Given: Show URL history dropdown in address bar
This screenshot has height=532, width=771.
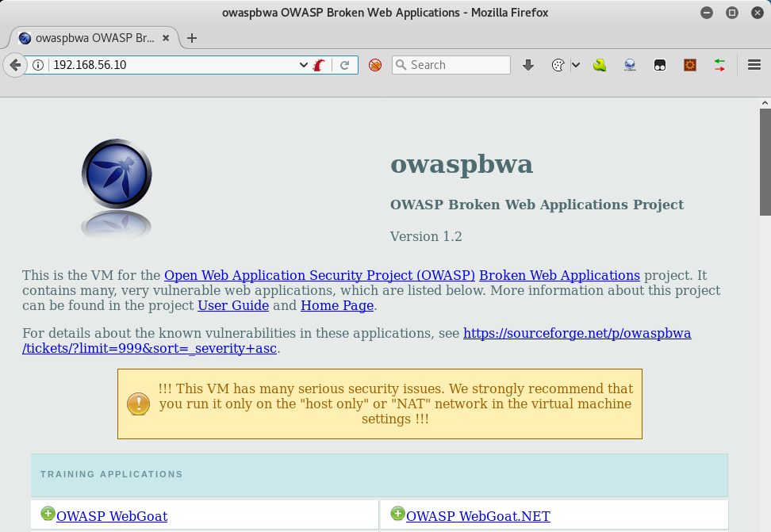Looking at the screenshot, I should pyautogui.click(x=303, y=65).
